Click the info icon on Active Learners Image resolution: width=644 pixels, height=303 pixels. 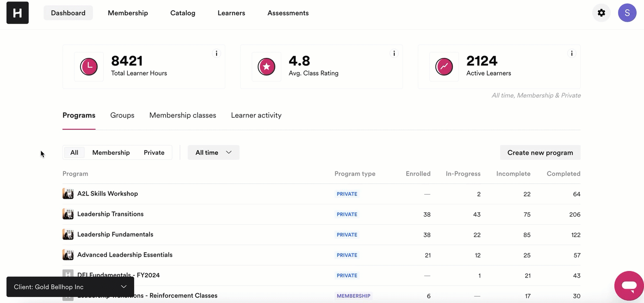click(x=571, y=53)
